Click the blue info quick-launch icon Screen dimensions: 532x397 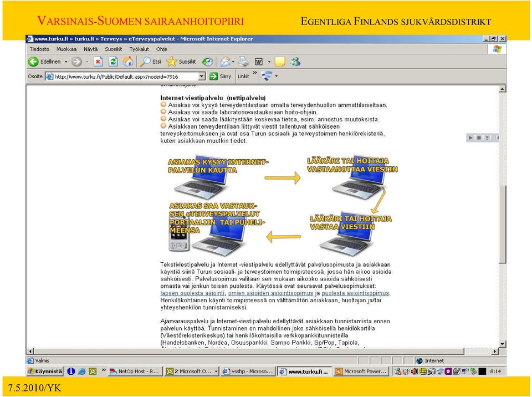70,371
